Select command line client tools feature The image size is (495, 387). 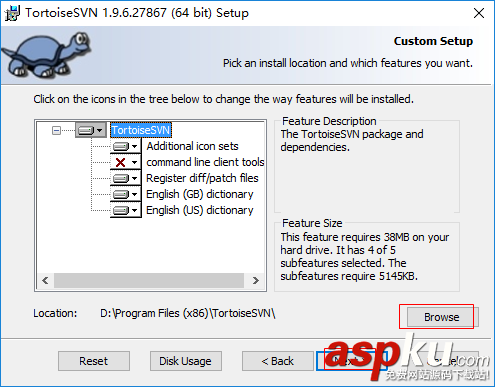pos(205,162)
